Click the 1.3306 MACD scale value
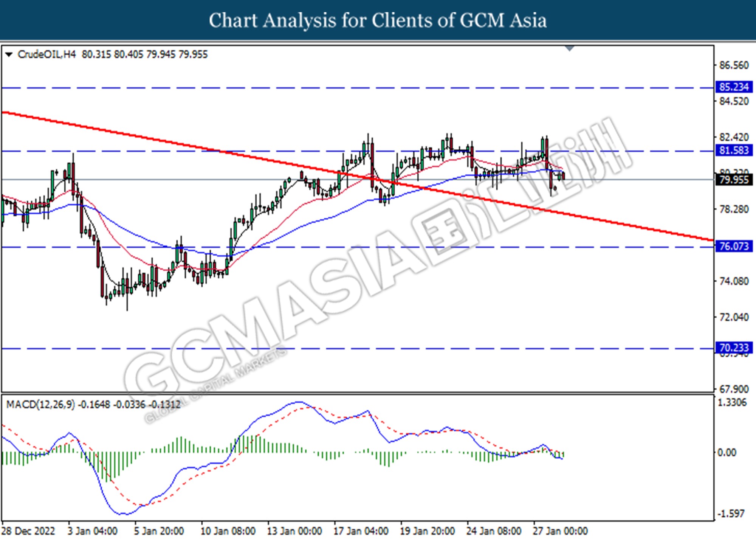756x540 pixels. point(732,403)
